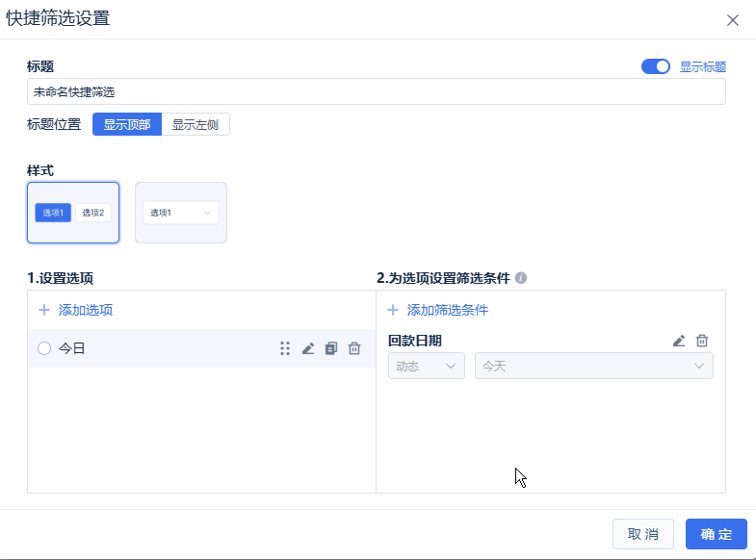Click the plus icon for 添加选项
This screenshot has height=560, width=756.
[x=43, y=310]
